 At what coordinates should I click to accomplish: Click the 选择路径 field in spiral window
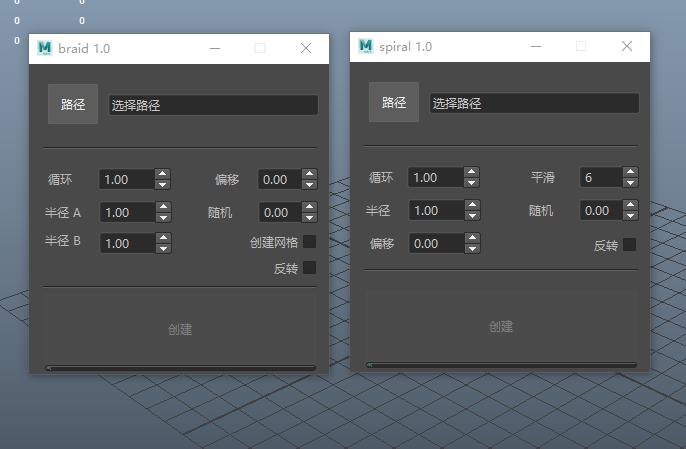pyautogui.click(x=534, y=104)
